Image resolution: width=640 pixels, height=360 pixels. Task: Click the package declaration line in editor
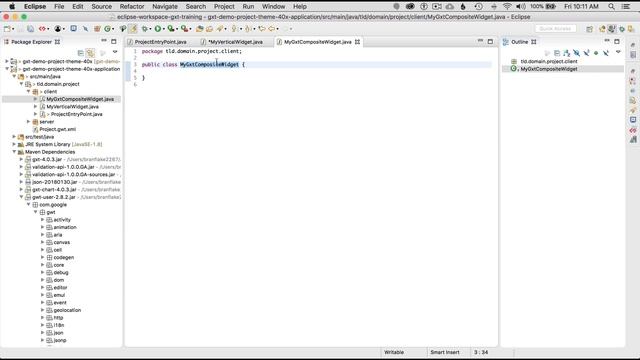click(x=191, y=51)
